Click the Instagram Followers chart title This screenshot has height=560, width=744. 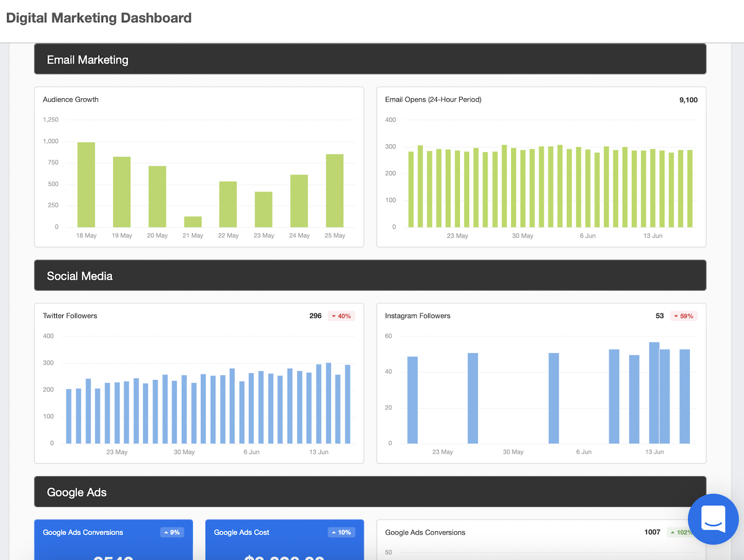click(x=418, y=316)
